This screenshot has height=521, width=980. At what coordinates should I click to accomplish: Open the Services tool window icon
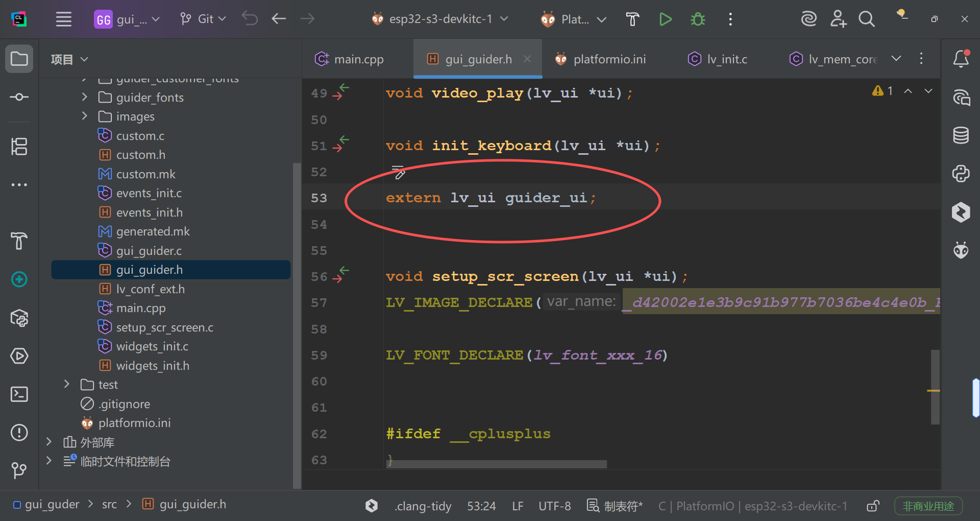click(19, 356)
